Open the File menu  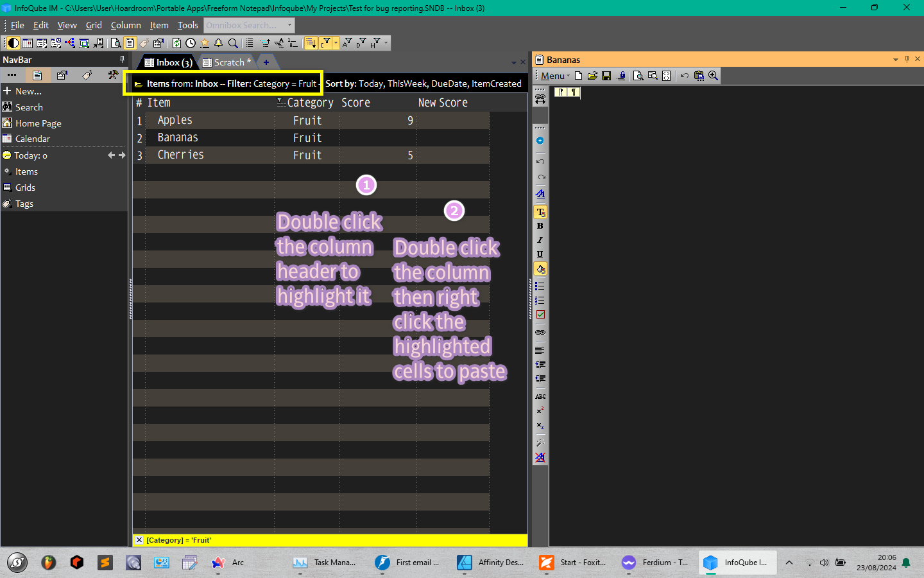[x=17, y=25]
